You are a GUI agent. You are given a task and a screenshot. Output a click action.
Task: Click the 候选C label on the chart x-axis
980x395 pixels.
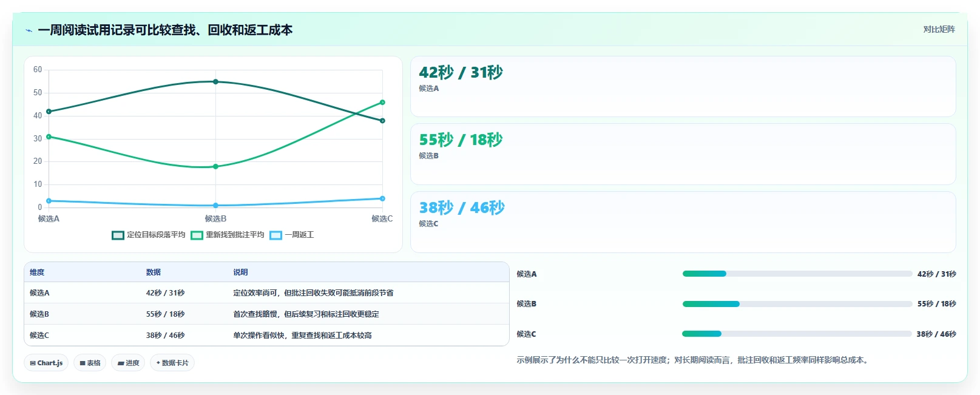click(x=382, y=218)
